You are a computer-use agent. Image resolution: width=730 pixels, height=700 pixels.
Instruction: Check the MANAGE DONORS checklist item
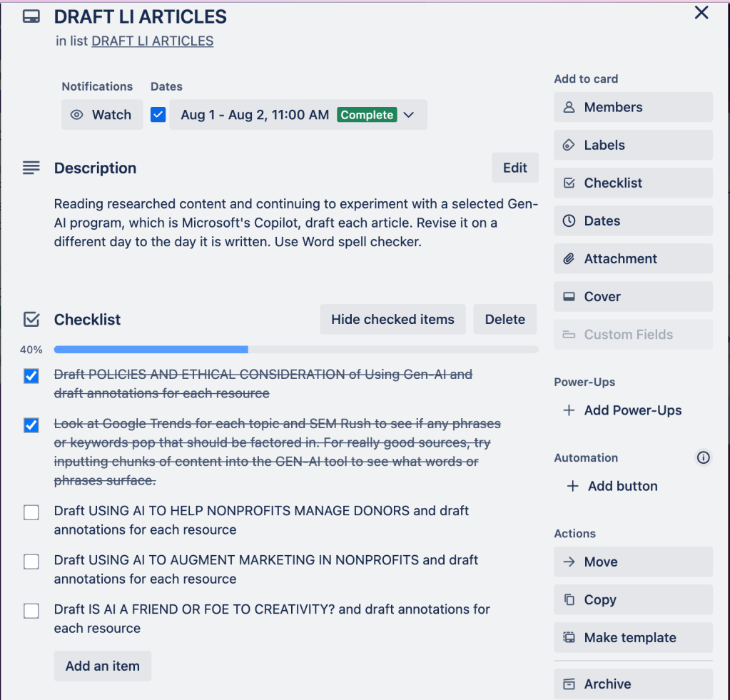(31, 512)
